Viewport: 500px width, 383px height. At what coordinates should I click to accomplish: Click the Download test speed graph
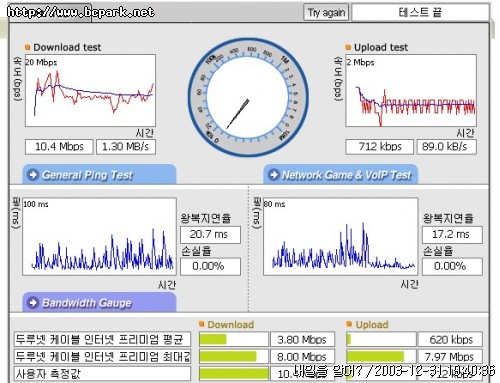(90, 90)
